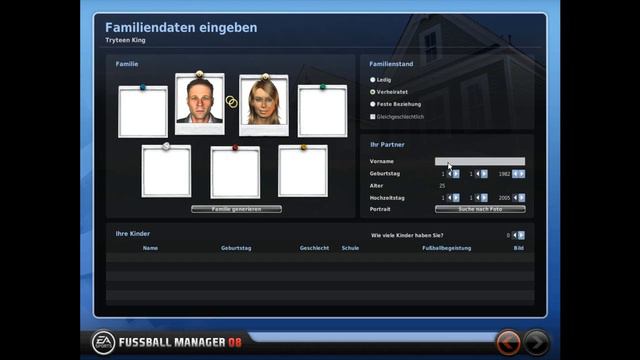Click the Alter value 25
Screen dimensions: 640x360
pyautogui.click(x=442, y=186)
